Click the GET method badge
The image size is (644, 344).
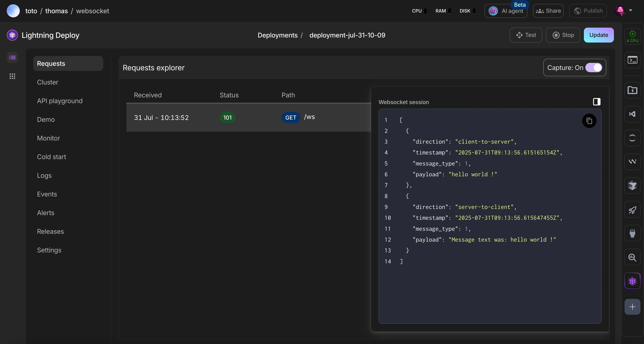[291, 118]
